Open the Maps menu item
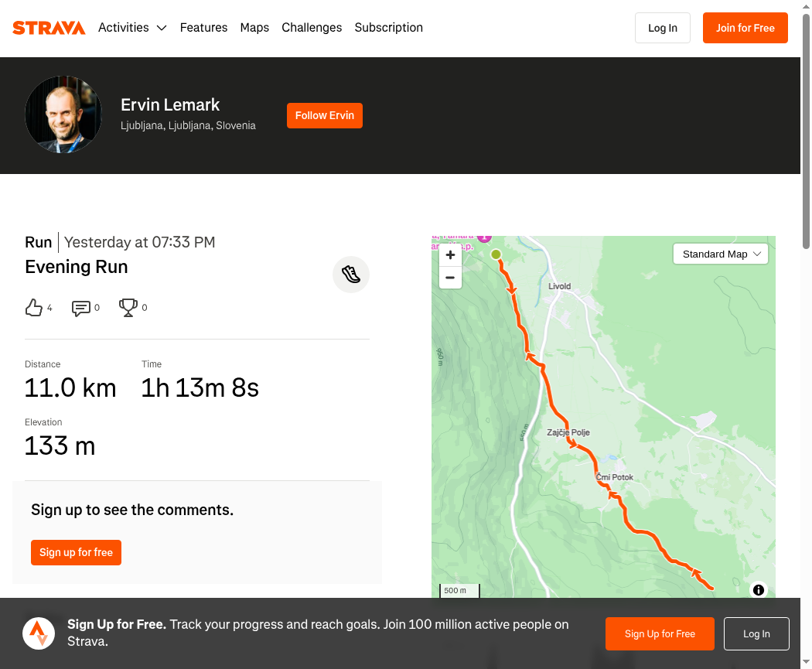Screen dimensions: 812x669 coord(254,27)
